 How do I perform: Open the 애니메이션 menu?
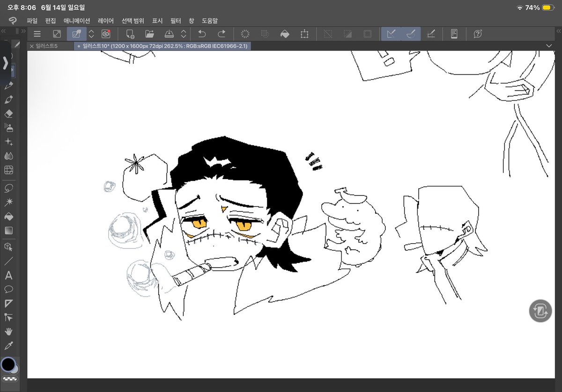tap(77, 21)
